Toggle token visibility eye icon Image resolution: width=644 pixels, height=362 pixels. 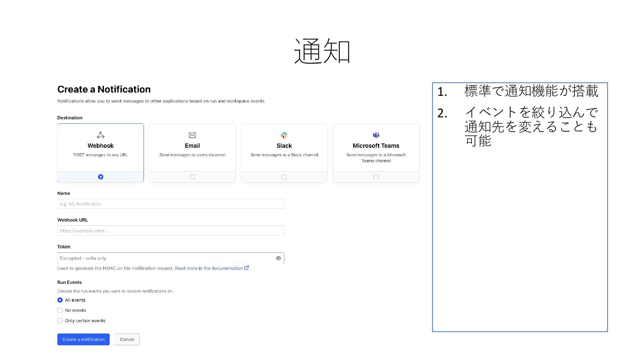tap(278, 258)
